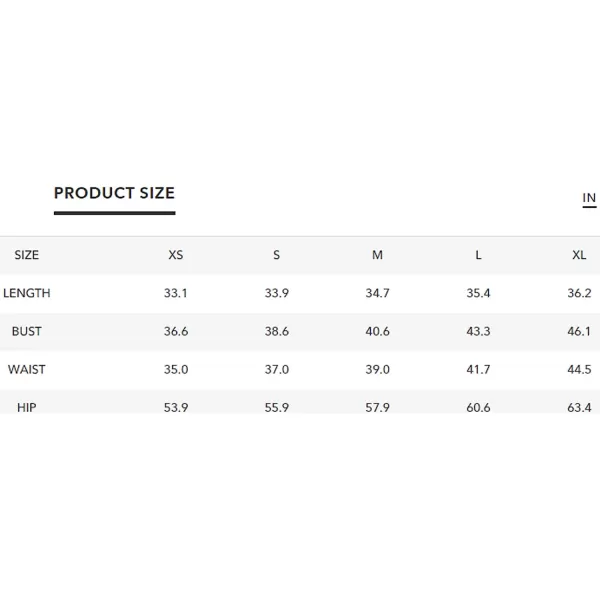Click the L waist value 41.7
The height and width of the screenshot is (600, 600).
(x=478, y=370)
